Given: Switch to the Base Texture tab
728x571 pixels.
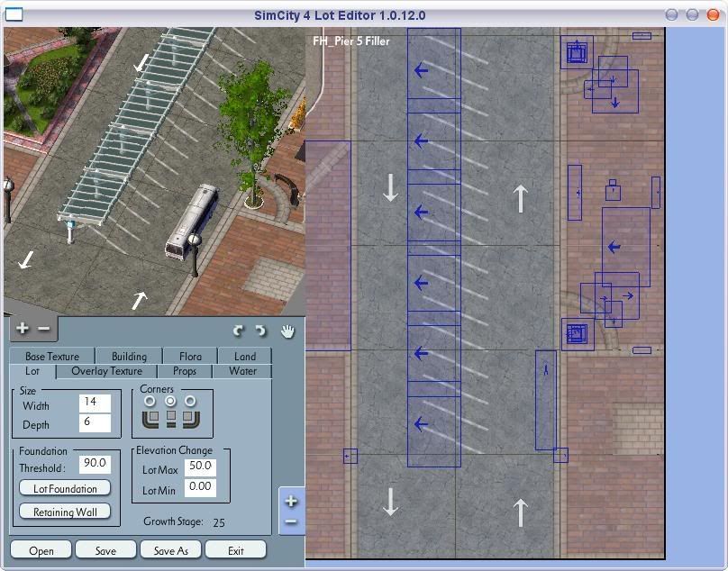Looking at the screenshot, I should (52, 356).
